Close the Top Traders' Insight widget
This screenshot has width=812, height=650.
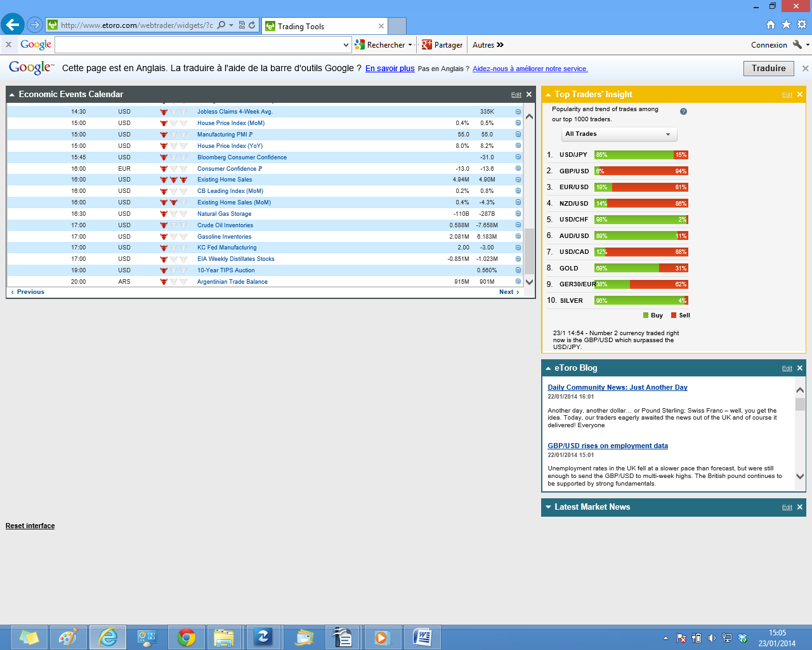(x=799, y=95)
